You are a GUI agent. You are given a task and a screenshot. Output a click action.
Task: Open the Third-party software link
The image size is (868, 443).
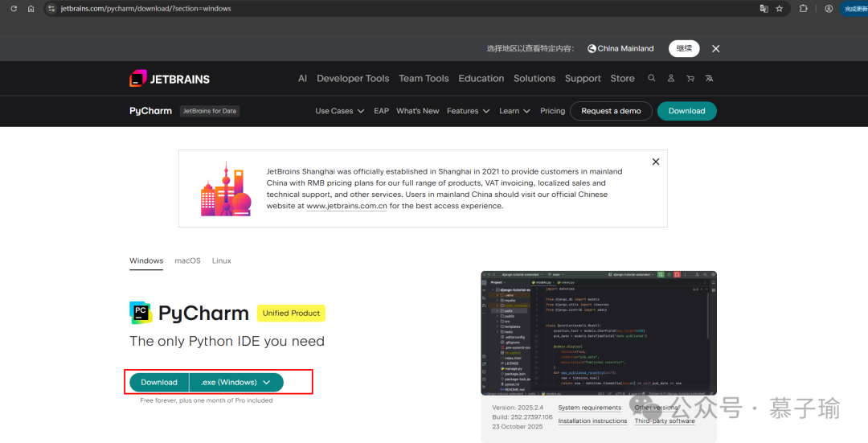[665, 420]
